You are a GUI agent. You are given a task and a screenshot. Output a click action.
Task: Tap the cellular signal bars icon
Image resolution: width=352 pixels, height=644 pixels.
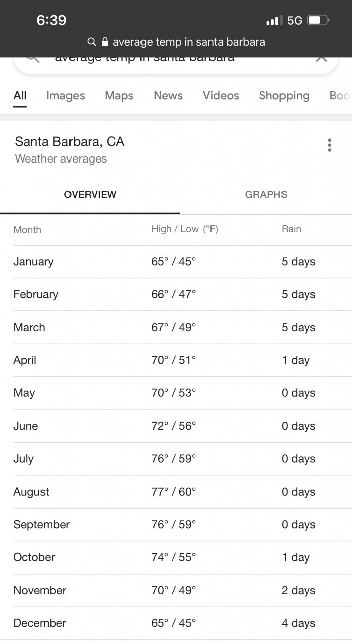[274, 21]
